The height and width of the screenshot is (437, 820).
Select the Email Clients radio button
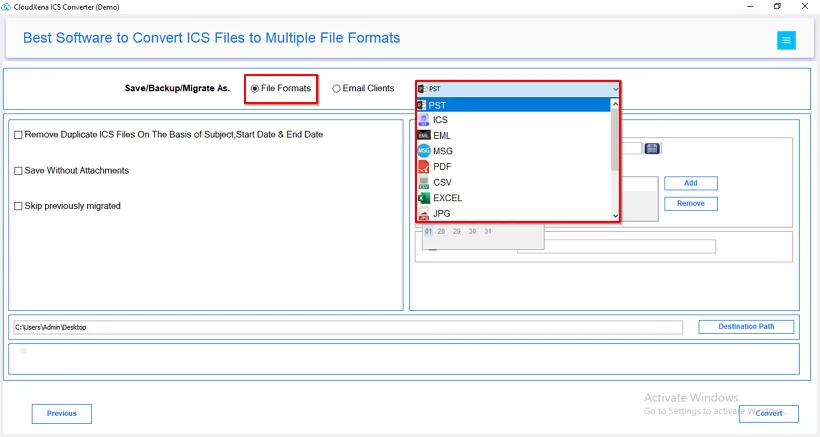pos(336,89)
